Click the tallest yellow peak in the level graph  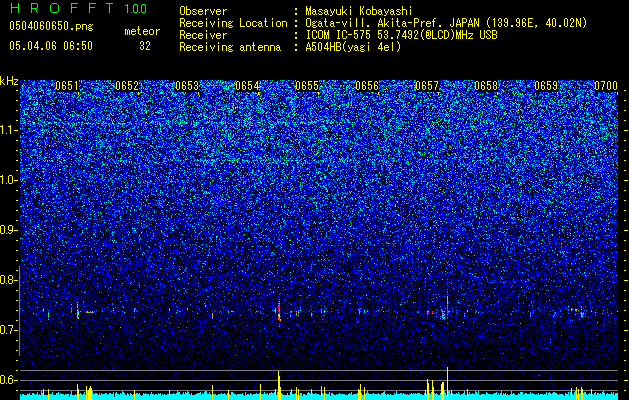(447, 383)
